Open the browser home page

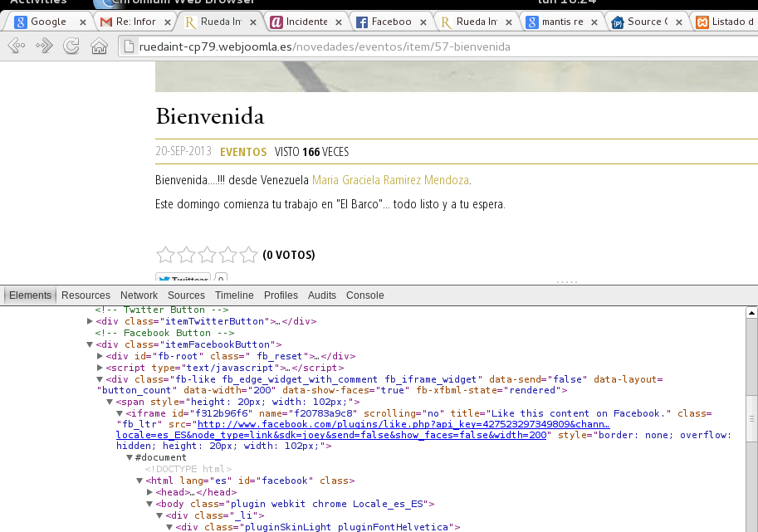(99, 46)
